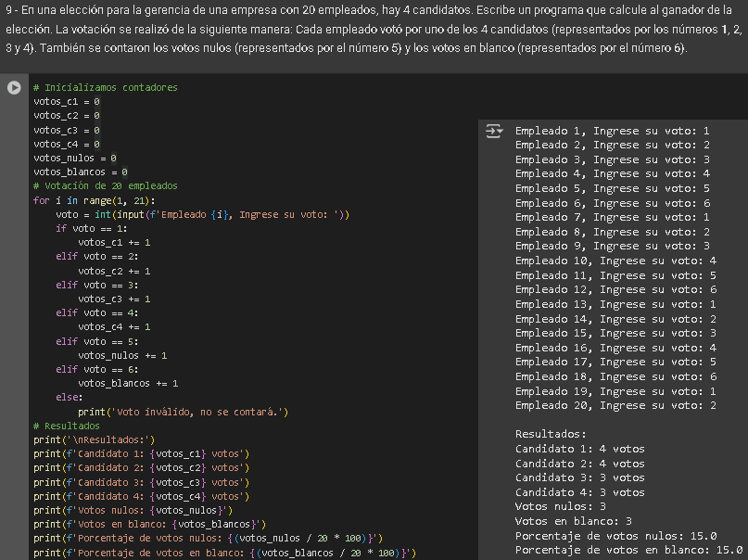Click the line with int(input(...)) voto assignment

click(203, 215)
